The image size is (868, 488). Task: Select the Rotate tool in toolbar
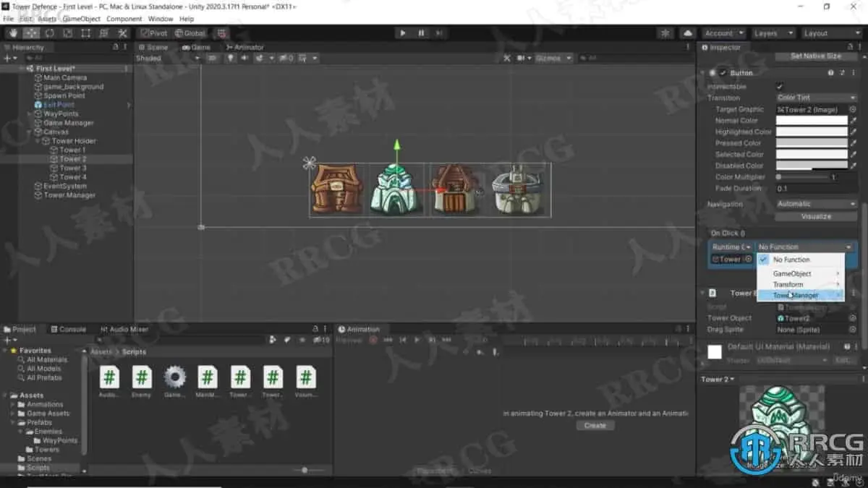click(x=49, y=33)
